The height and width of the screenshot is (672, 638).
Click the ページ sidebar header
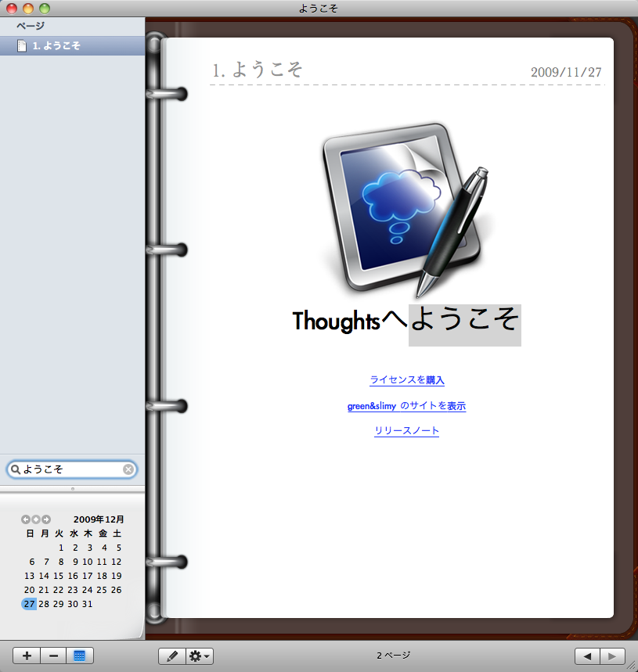[x=30, y=26]
